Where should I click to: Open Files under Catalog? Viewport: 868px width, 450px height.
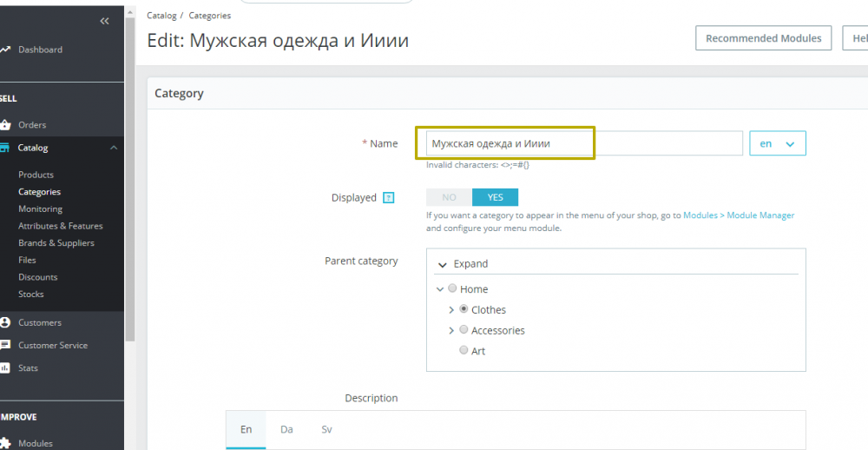(x=27, y=260)
